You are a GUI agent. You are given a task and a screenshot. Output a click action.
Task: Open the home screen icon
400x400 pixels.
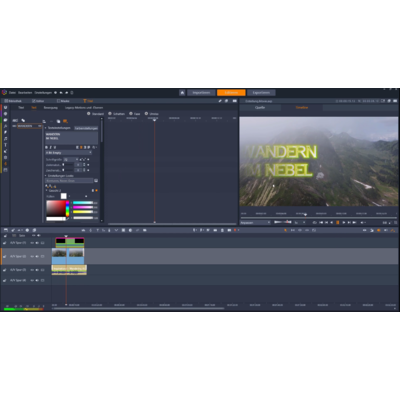[x=182, y=93]
